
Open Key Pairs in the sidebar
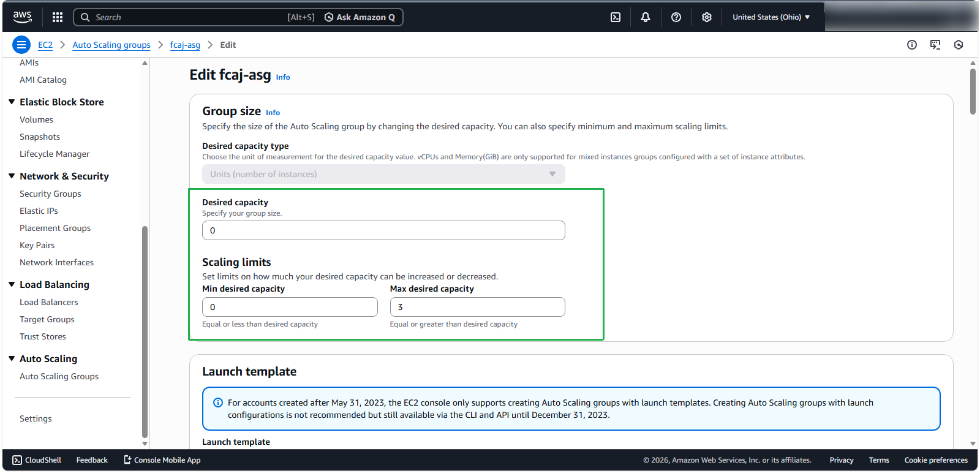(37, 245)
